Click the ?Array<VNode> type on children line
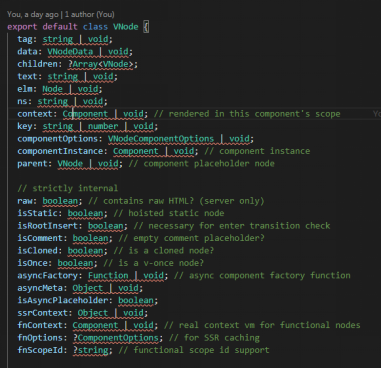 [100, 64]
